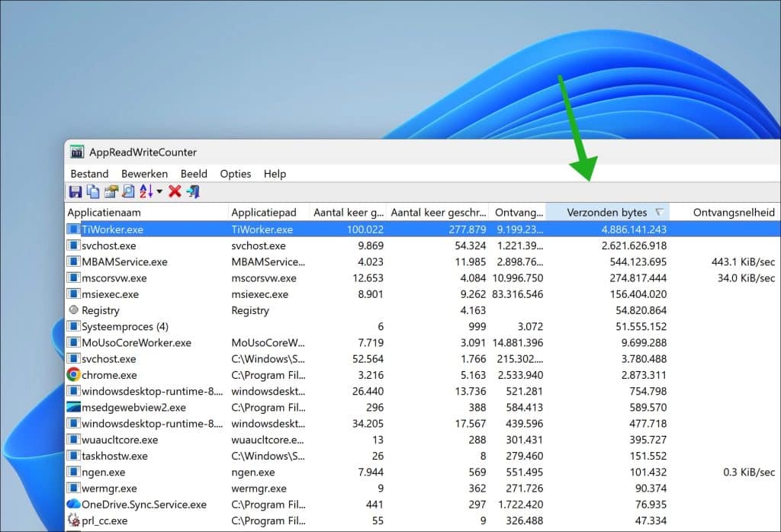Select the taskhostw.exe application name
Screen dimensions: 781x532
pyautogui.click(x=114, y=456)
